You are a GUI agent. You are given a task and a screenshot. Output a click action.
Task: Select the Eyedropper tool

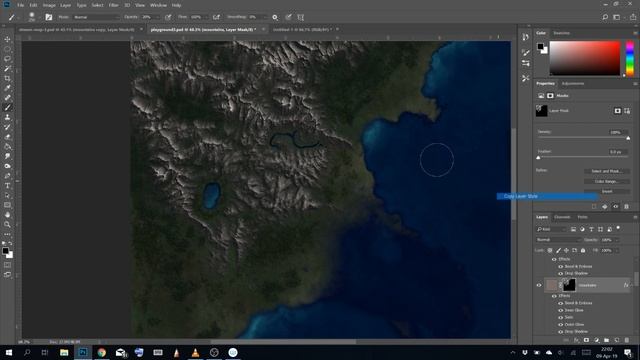click(x=7, y=88)
